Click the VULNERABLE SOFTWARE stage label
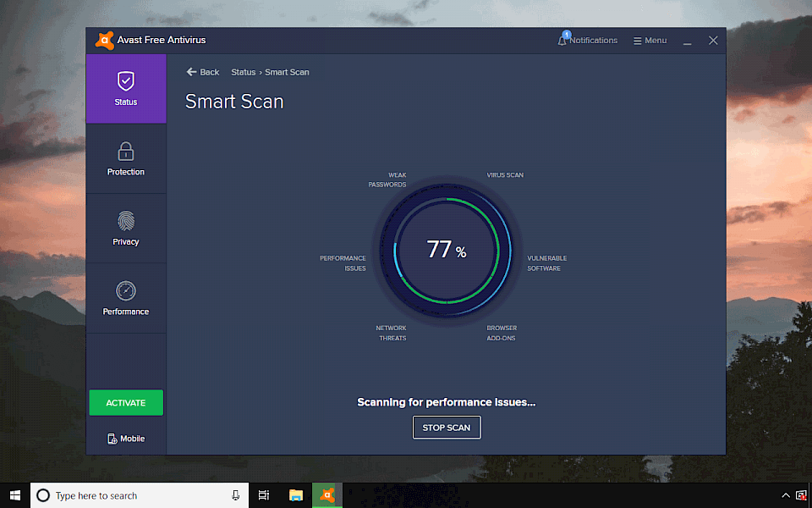Screen dimensions: 812x508 pos(547,263)
